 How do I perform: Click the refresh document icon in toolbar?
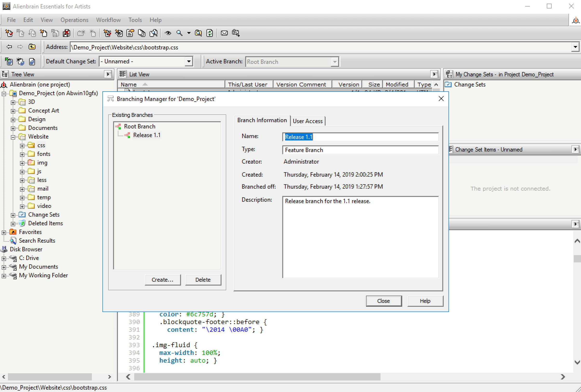tap(210, 33)
